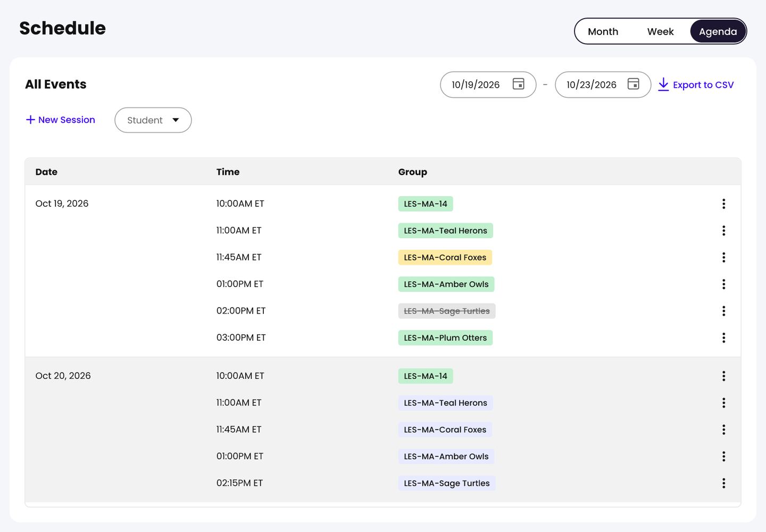Click green LES-MA-Teal Herons tag on Oct 19

coord(446,231)
